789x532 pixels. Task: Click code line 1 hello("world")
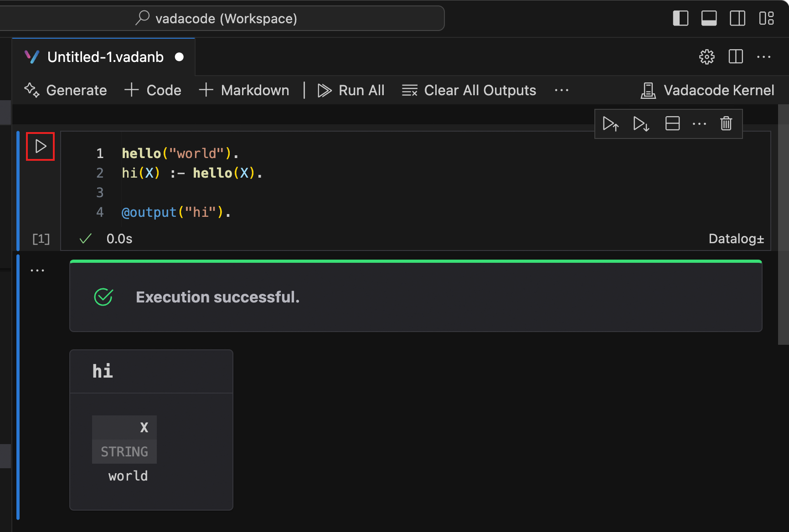pyautogui.click(x=180, y=153)
